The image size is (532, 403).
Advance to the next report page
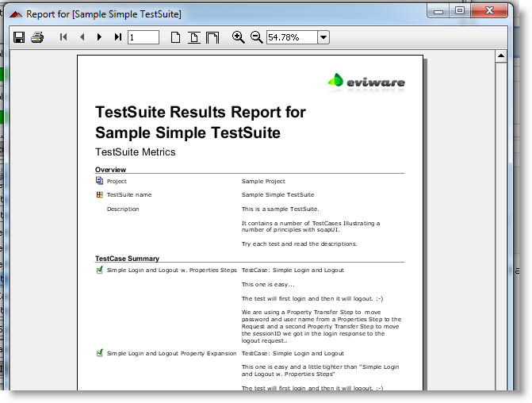[x=99, y=36]
